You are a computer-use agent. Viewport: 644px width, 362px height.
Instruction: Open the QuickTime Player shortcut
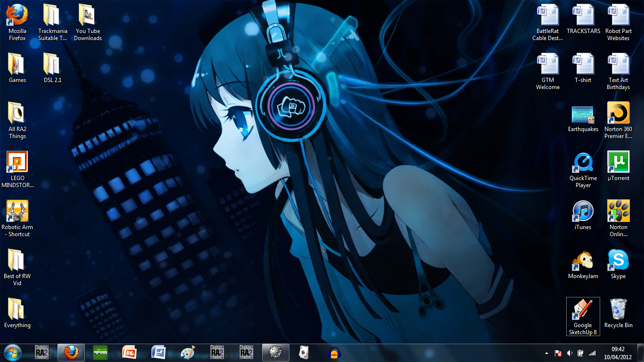pyautogui.click(x=583, y=169)
